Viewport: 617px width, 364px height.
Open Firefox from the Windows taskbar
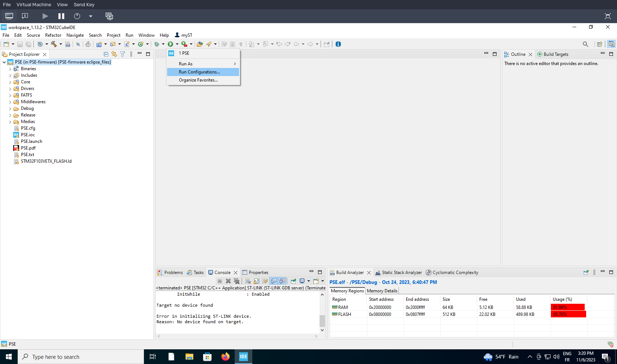pos(225,357)
